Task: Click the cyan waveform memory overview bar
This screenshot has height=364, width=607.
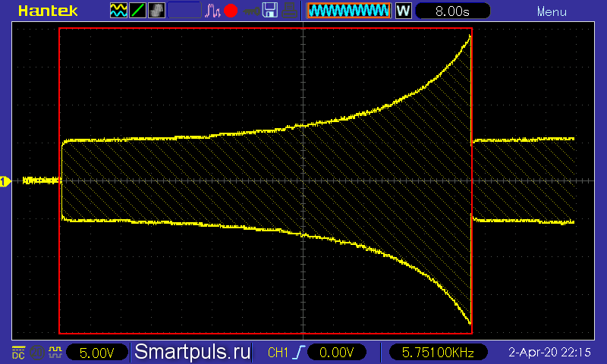Action: [x=349, y=11]
